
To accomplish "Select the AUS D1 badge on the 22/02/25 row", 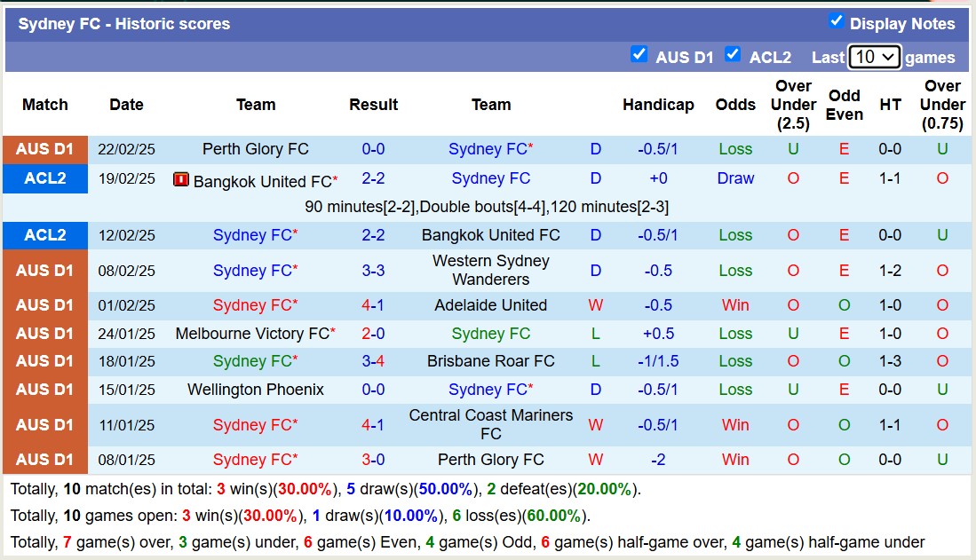I will (45, 149).
